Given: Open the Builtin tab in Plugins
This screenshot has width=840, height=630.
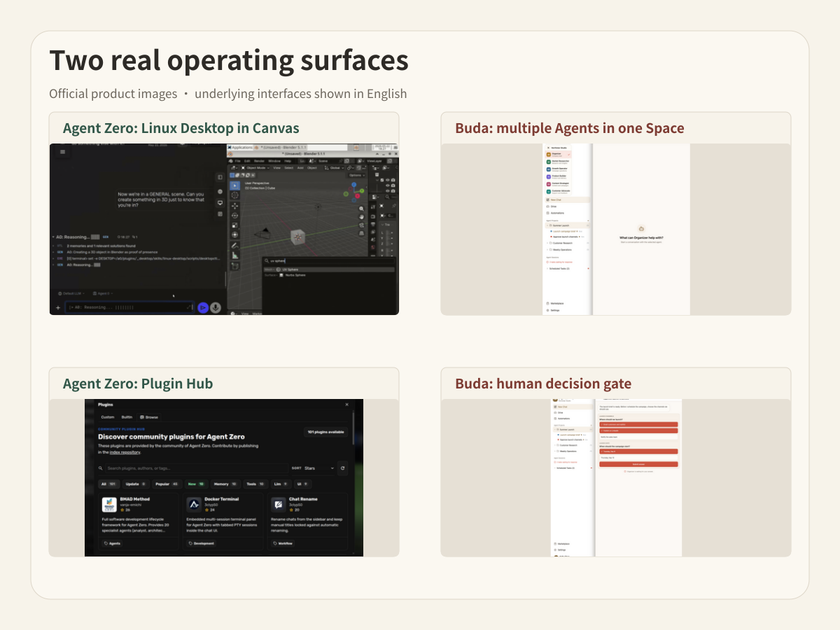Looking at the screenshot, I should [127, 417].
